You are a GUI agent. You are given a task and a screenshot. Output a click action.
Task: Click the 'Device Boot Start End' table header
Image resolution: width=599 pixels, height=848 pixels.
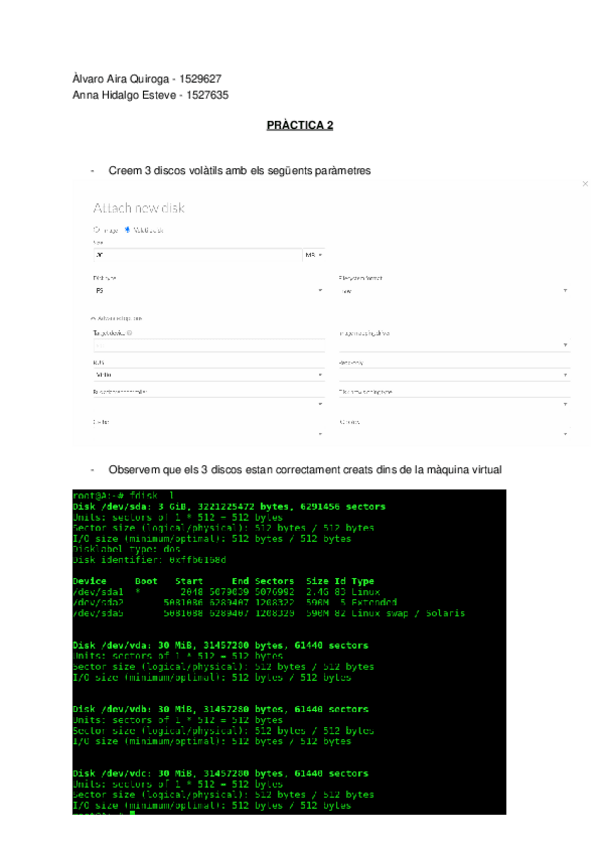223,581
